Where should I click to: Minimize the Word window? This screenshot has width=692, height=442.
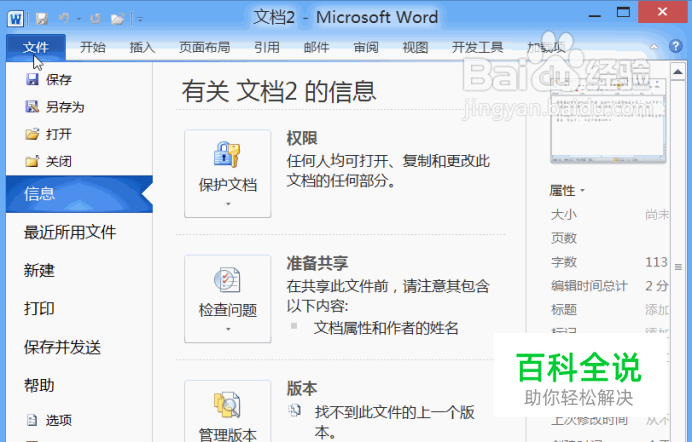[595, 16]
